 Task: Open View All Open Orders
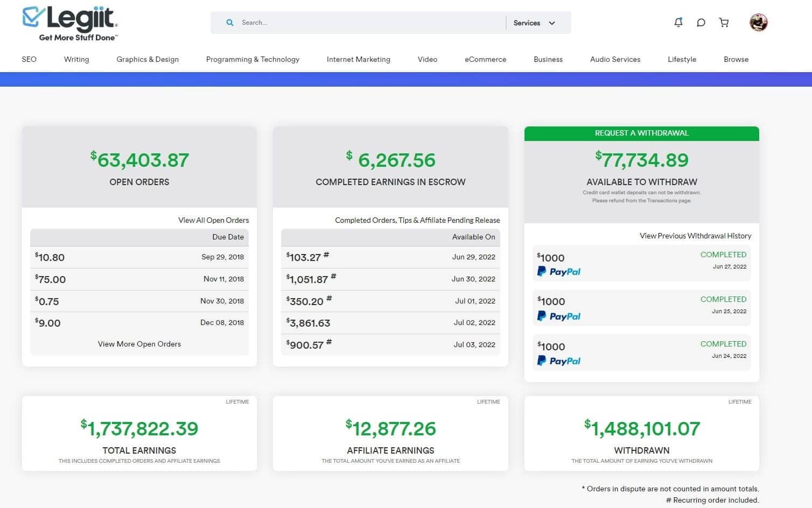coord(213,220)
